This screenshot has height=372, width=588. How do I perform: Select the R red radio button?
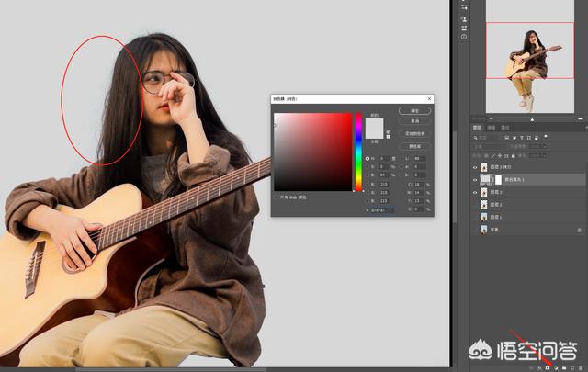[367, 185]
